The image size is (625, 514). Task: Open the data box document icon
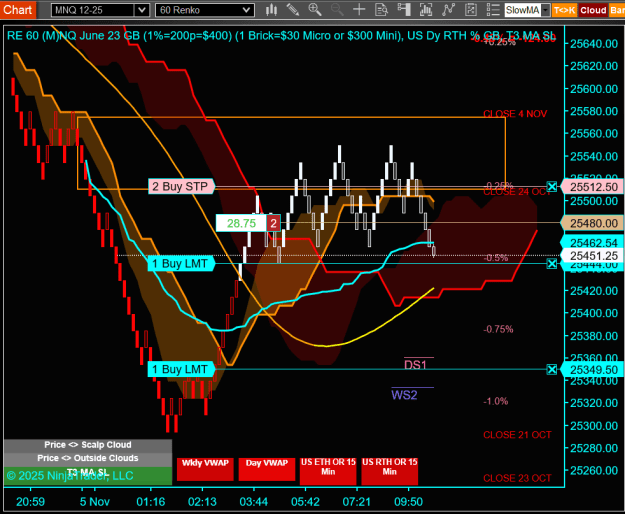pyautogui.click(x=381, y=10)
